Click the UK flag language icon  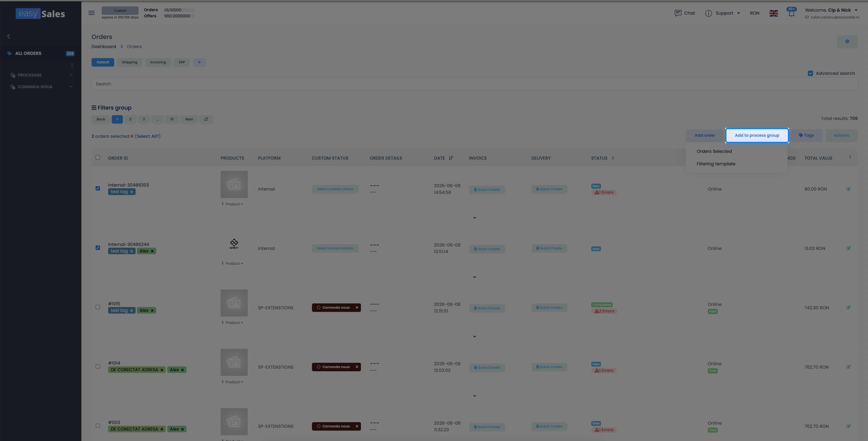(x=774, y=13)
